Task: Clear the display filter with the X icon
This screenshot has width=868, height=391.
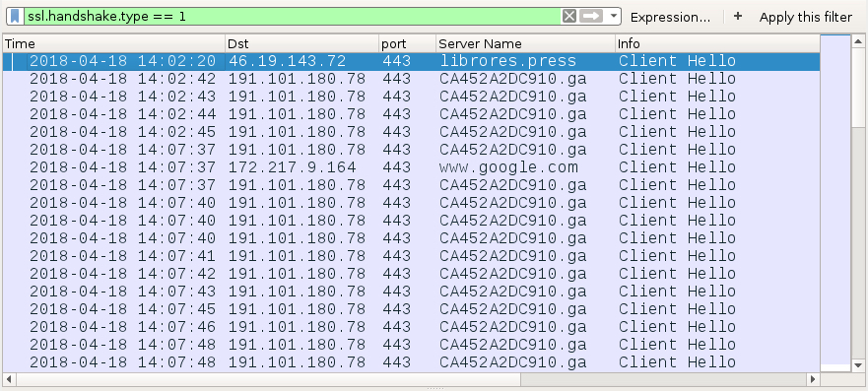Action: 569,16
